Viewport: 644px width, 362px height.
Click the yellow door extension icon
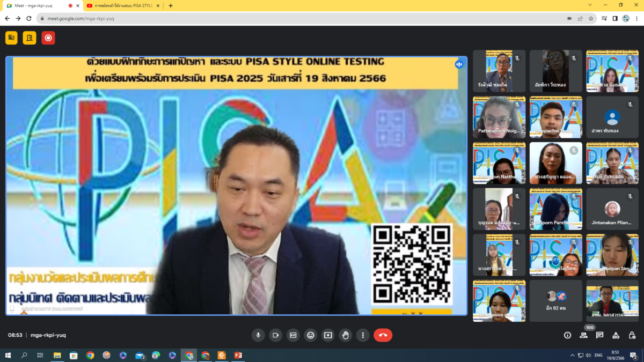click(30, 38)
